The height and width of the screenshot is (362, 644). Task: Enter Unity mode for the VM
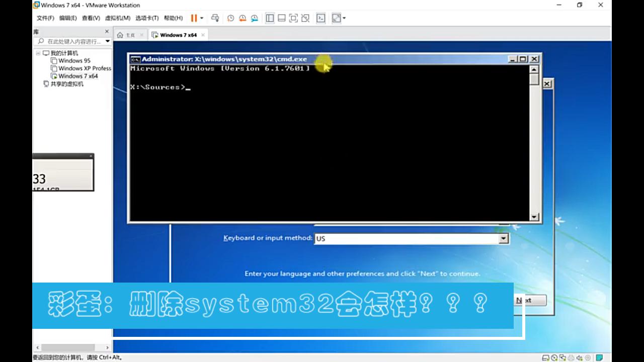point(305,18)
